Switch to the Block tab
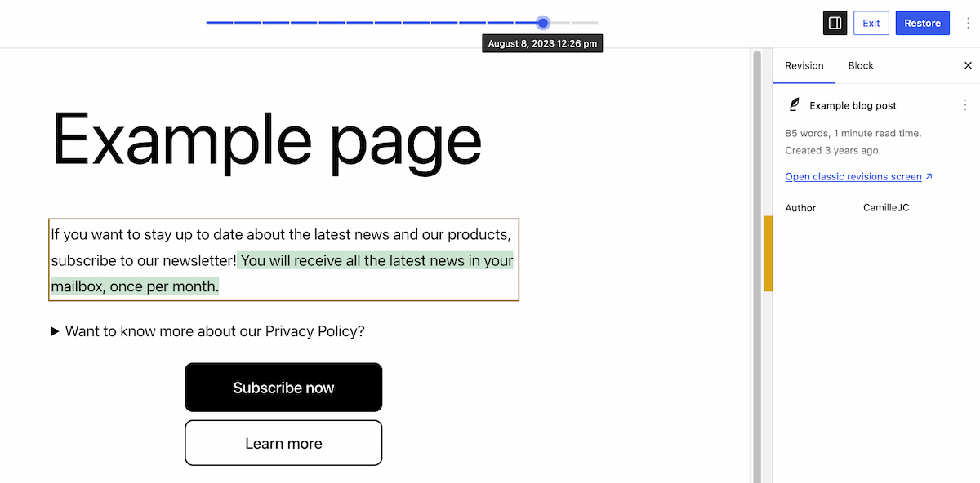 tap(861, 65)
